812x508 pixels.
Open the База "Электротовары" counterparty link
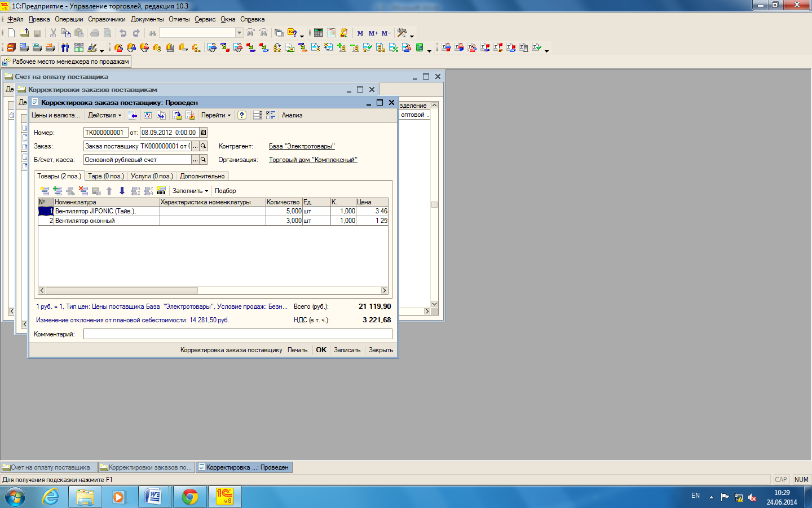[x=302, y=146]
